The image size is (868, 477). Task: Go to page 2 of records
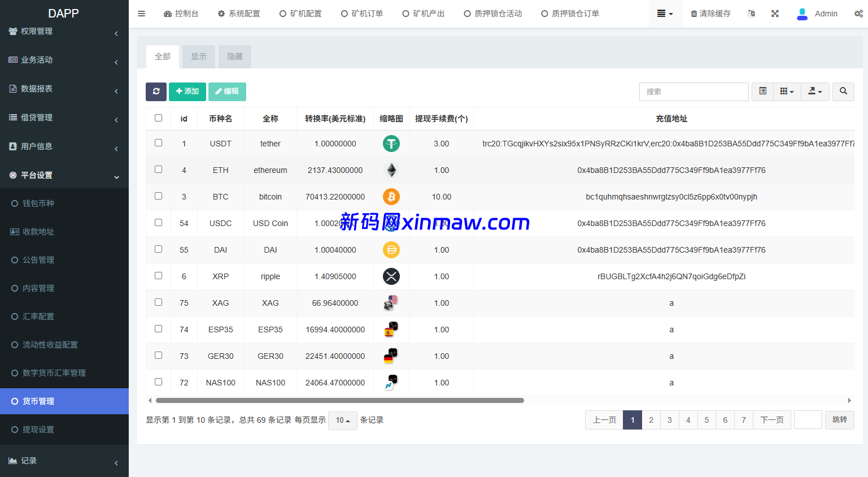(x=651, y=420)
